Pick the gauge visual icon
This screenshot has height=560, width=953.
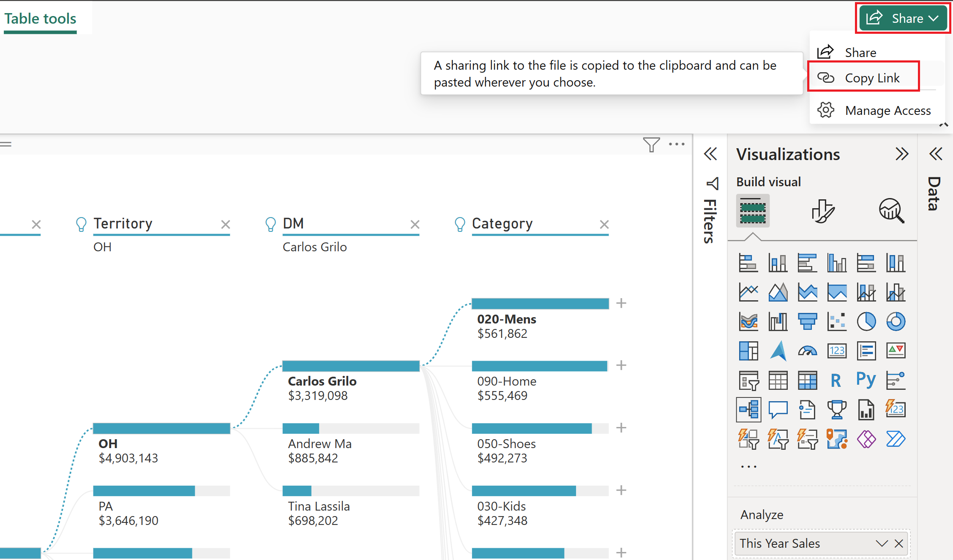[x=807, y=351]
